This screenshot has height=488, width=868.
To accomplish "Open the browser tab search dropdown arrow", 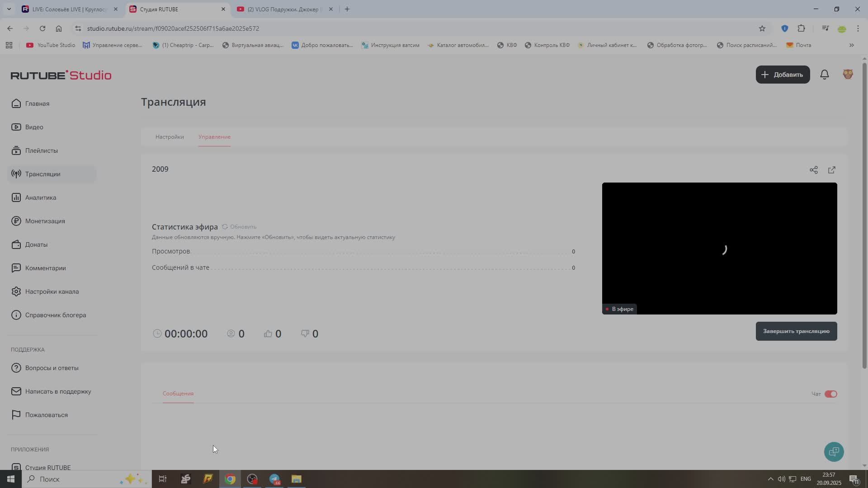I will coord(9,9).
